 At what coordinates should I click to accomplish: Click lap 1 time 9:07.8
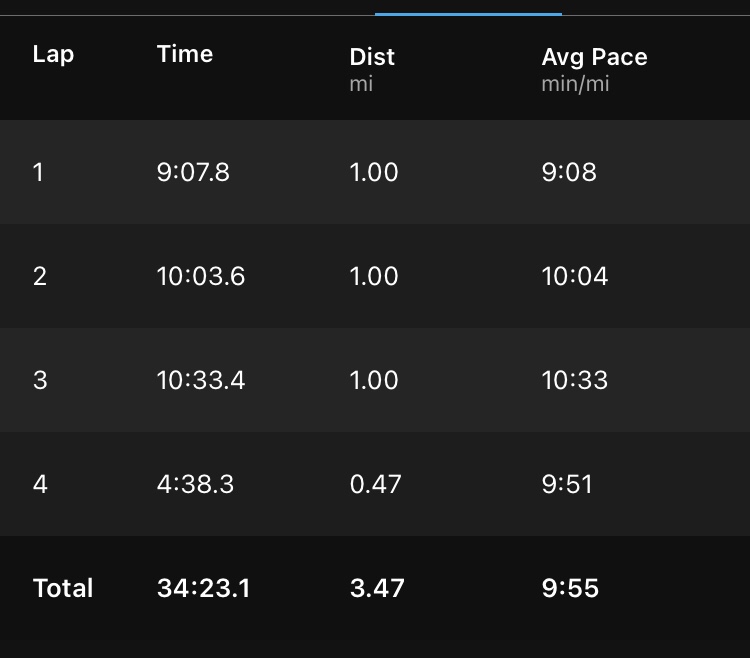(x=193, y=172)
